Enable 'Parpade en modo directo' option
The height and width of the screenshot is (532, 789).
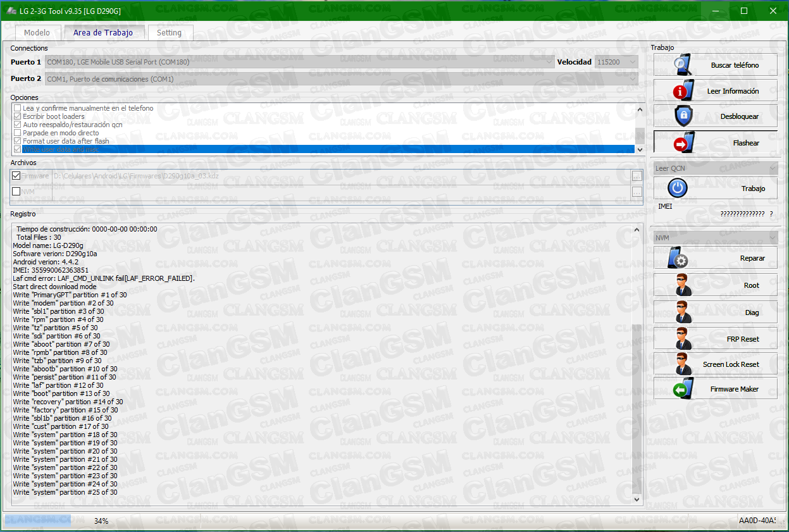(x=18, y=133)
